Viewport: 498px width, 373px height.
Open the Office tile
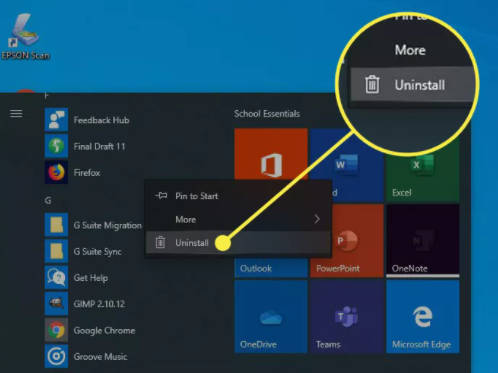point(271,154)
